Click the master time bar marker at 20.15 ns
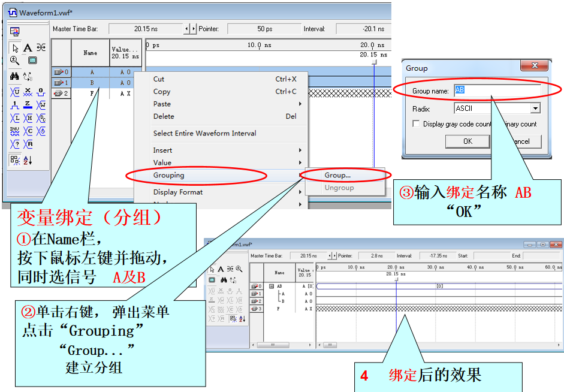This screenshot has height=392, width=564. [x=374, y=62]
